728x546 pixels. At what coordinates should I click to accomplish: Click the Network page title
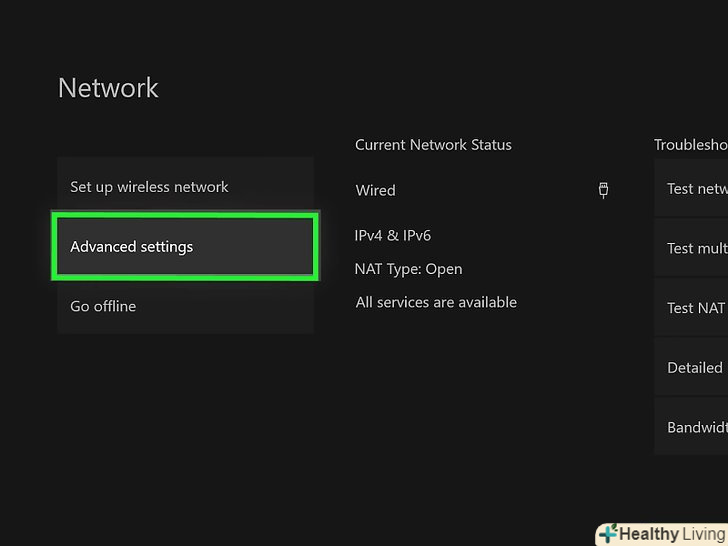(108, 88)
